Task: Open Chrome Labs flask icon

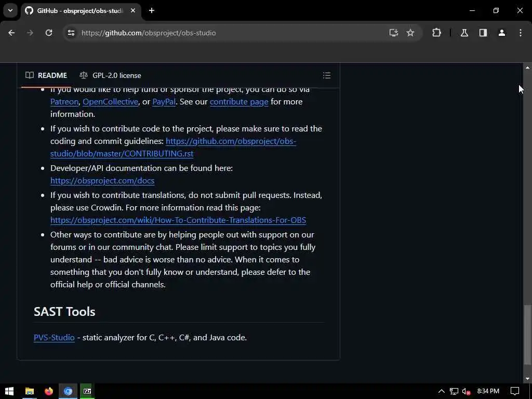Action: pyautogui.click(x=464, y=33)
